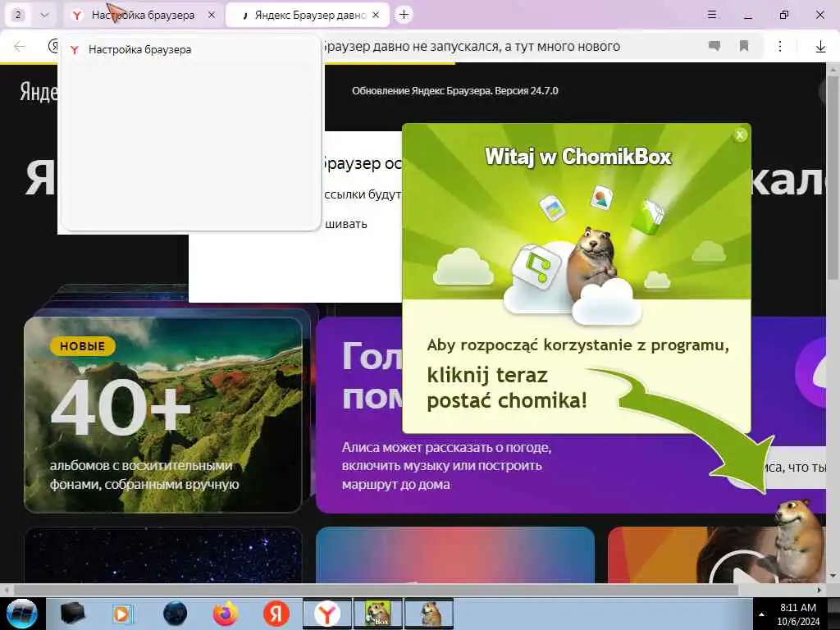Screen dimensions: 840x630
Task: Open a new tab with the plus button
Action: pyautogui.click(x=404, y=15)
